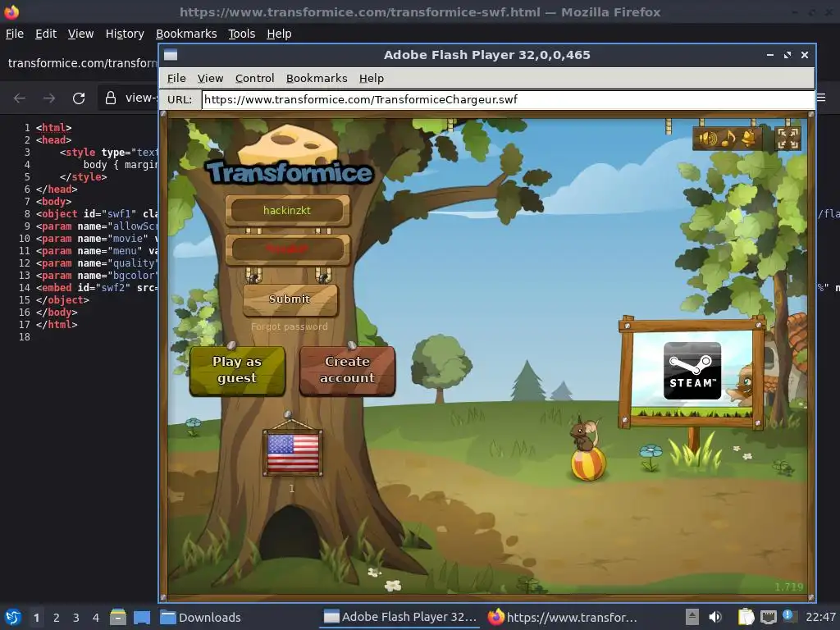The width and height of the screenshot is (840, 630).
Task: Open the start menu launcher icon
Action: [x=13, y=617]
